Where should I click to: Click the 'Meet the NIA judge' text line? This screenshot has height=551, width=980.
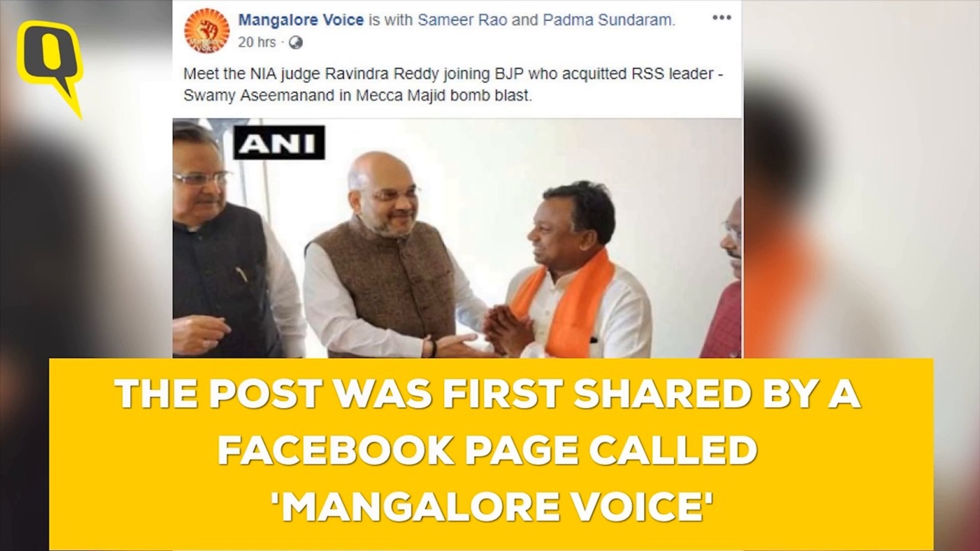coord(453,74)
